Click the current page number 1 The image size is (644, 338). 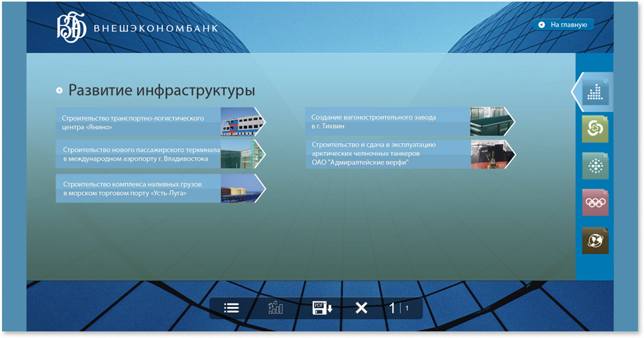point(392,308)
